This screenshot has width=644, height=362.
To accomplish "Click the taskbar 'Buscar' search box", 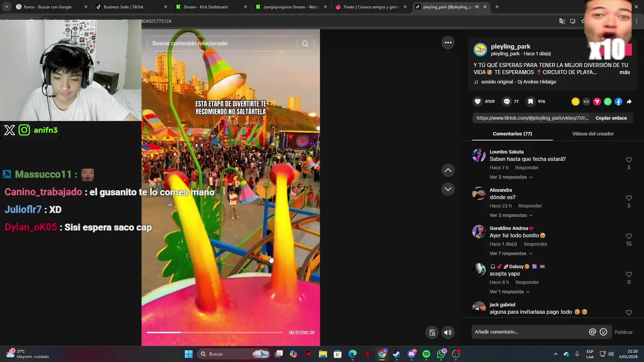I will (x=234, y=354).
